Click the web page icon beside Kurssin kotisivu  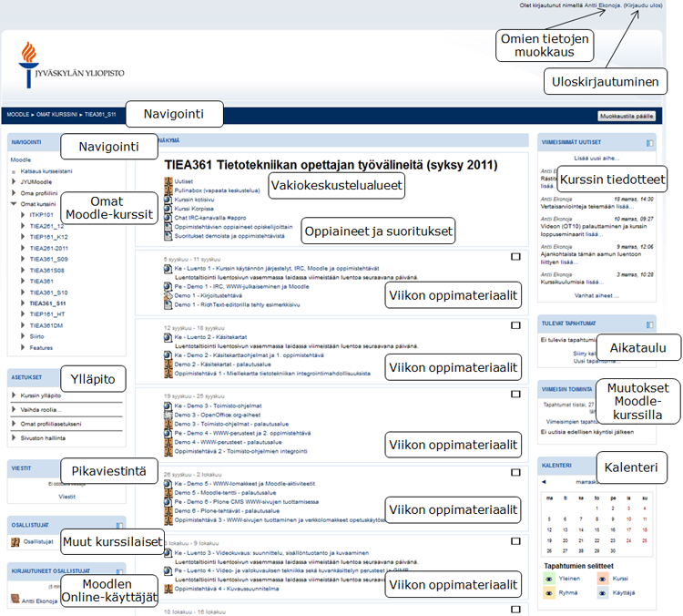(x=168, y=200)
